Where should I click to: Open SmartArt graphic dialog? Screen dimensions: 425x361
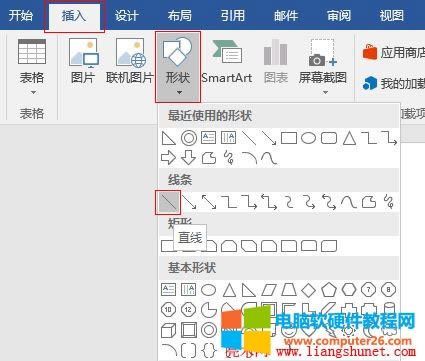pos(227,61)
